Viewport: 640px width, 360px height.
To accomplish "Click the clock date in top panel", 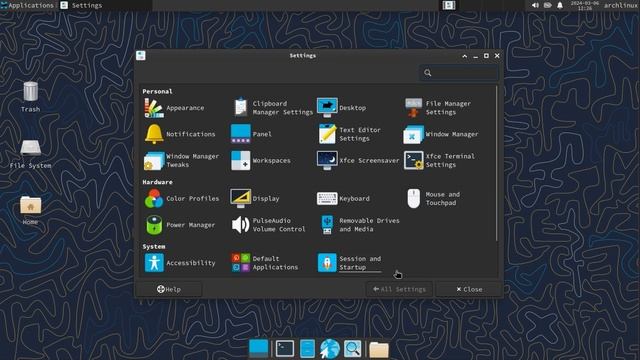I will (585, 5).
